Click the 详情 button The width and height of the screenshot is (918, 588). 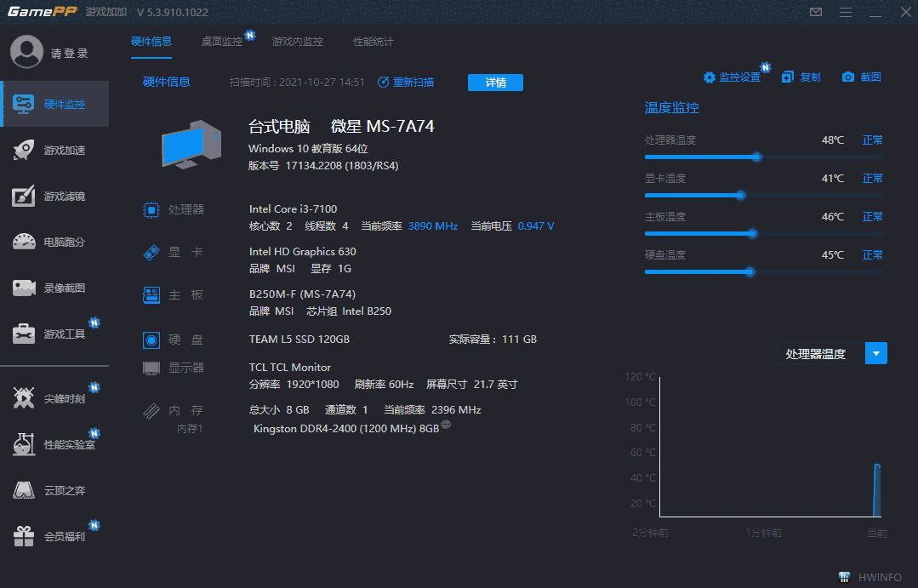point(495,82)
